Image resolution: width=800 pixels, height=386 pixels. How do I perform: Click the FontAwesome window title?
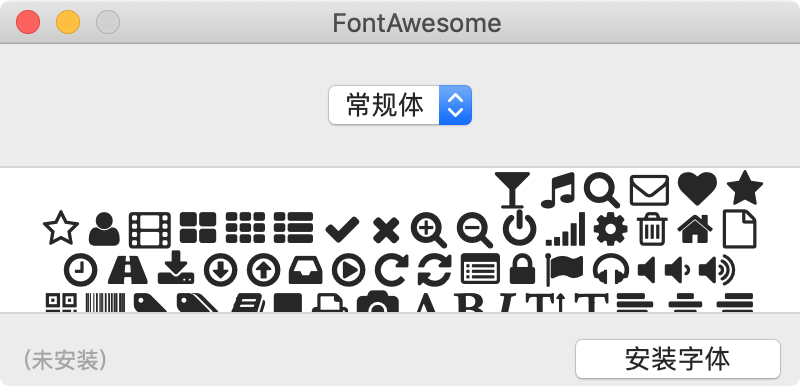(416, 23)
